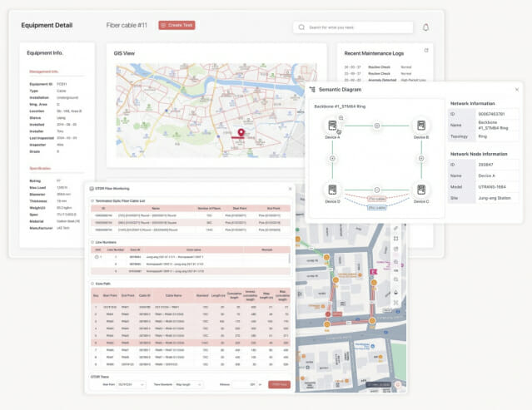Click the red OTDR Trace button
Image resolution: width=532 pixels, height=410 pixels.
point(279,384)
